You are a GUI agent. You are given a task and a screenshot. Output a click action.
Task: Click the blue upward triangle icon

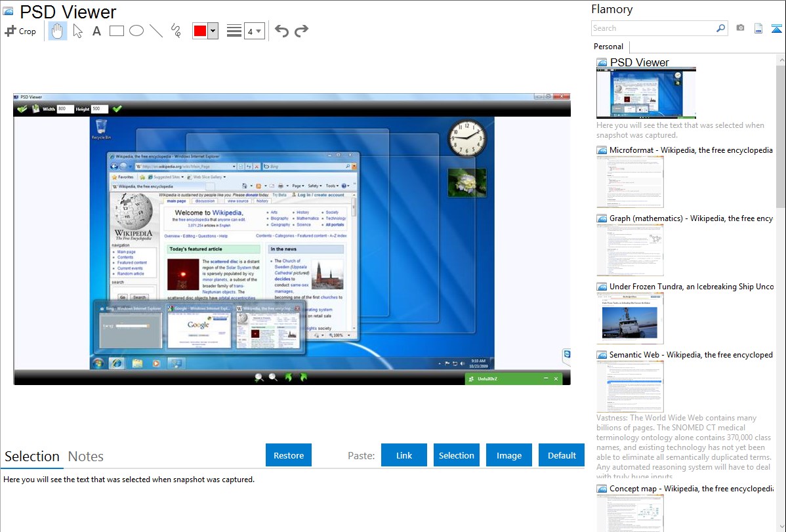(776, 29)
